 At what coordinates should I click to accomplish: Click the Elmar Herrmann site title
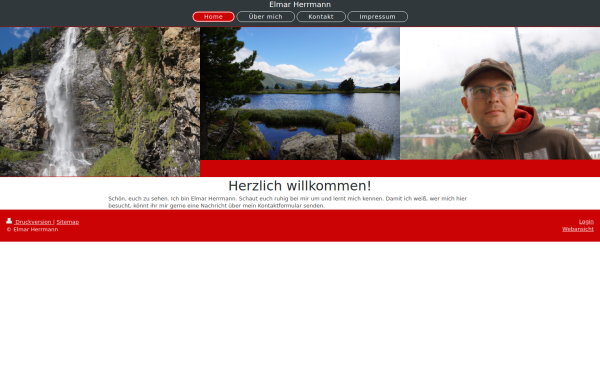pyautogui.click(x=300, y=5)
